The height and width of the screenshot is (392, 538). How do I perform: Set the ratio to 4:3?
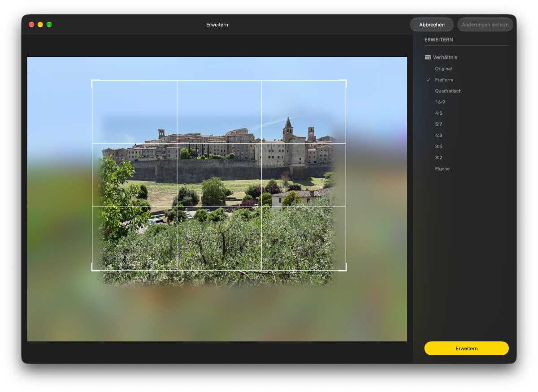[438, 135]
